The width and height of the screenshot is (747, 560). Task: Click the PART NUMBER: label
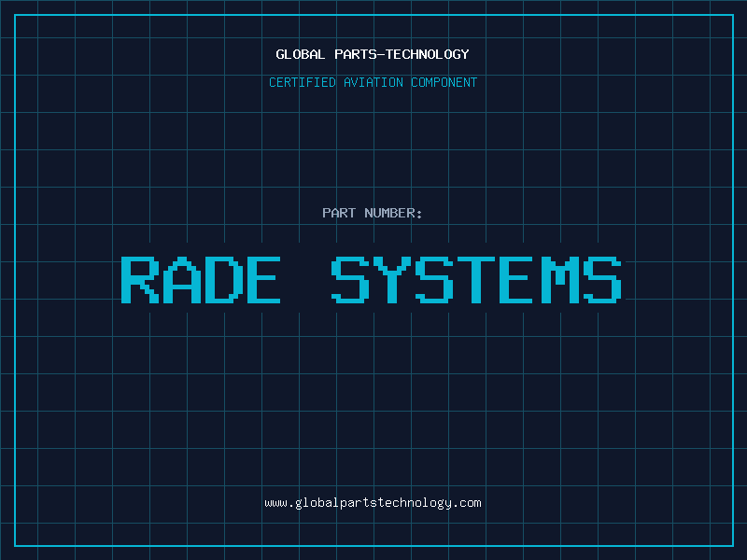coord(373,213)
